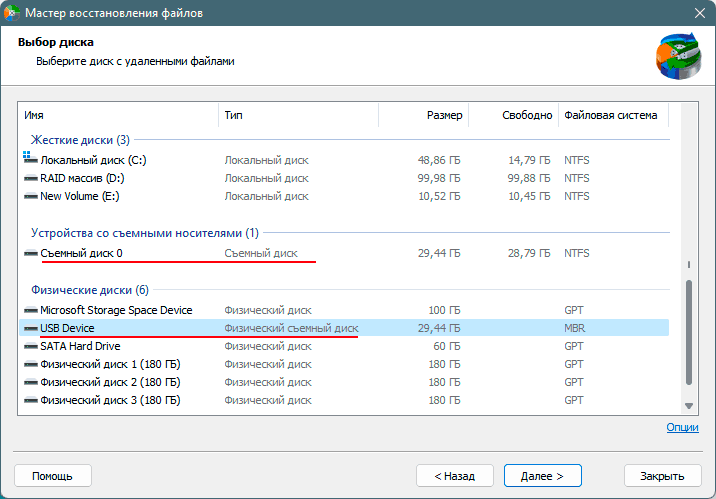
Task: Select Физический диск 2 (180 ГБ) row
Action: pos(110,382)
